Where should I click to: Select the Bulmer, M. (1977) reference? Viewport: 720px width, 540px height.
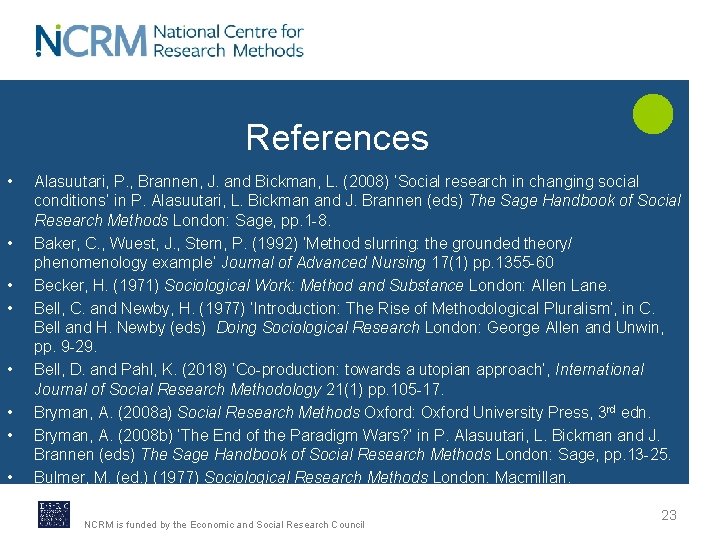point(302,477)
